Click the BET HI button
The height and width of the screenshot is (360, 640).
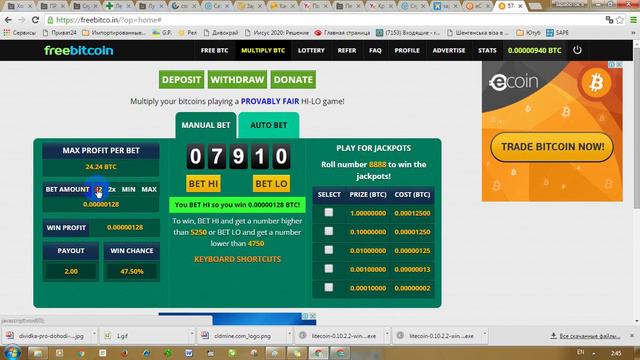click(x=203, y=184)
